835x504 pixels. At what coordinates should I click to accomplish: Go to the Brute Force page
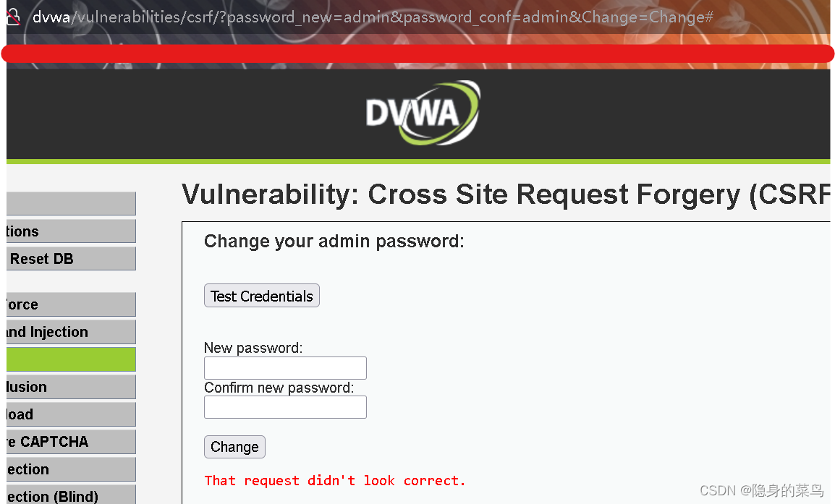[71, 304]
